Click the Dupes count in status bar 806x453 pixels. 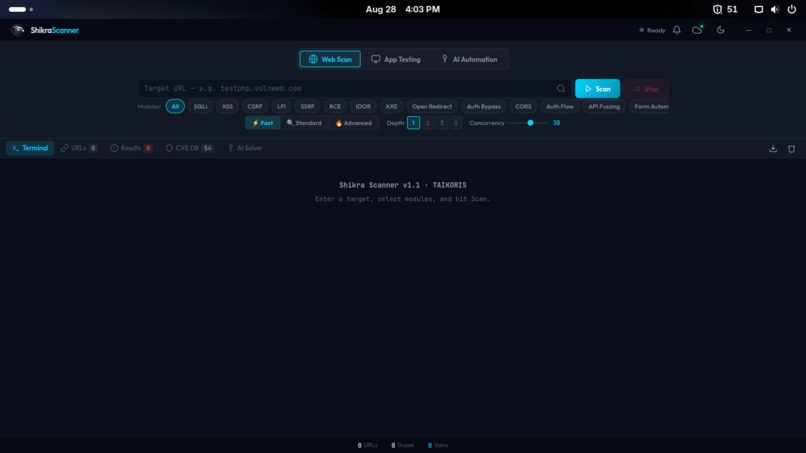pos(402,445)
